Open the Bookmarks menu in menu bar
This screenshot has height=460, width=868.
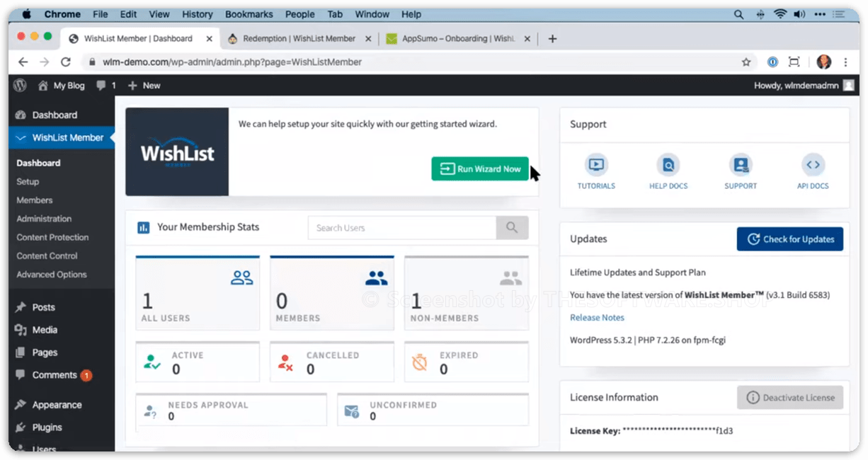pos(249,14)
